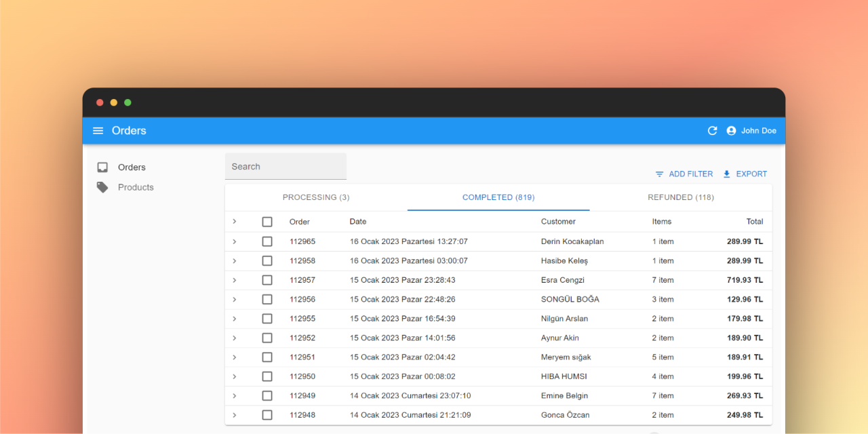Tick the select-all checkbox in table header
Viewport: 868px width, 434px height.
(x=267, y=222)
